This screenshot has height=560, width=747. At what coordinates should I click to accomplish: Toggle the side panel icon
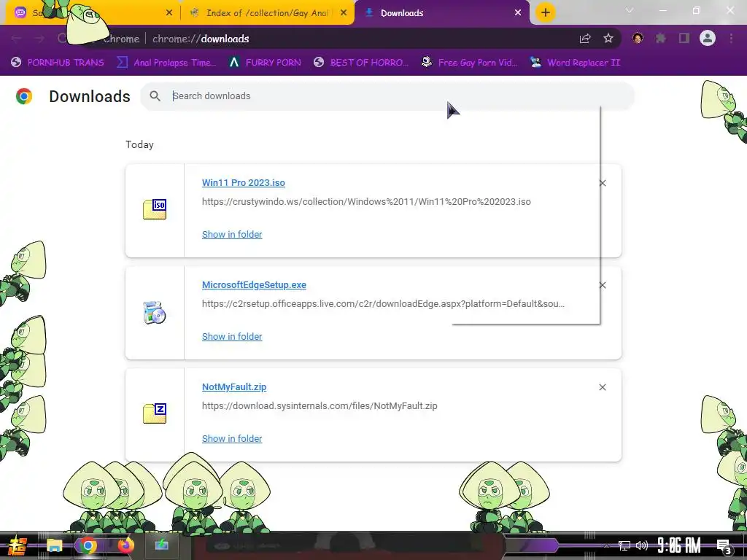pos(684,39)
